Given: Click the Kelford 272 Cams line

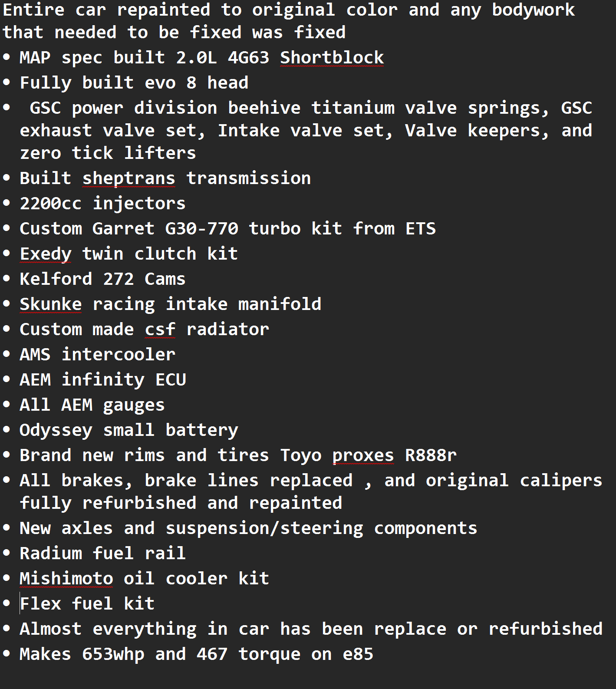Looking at the screenshot, I should pyautogui.click(x=102, y=279).
